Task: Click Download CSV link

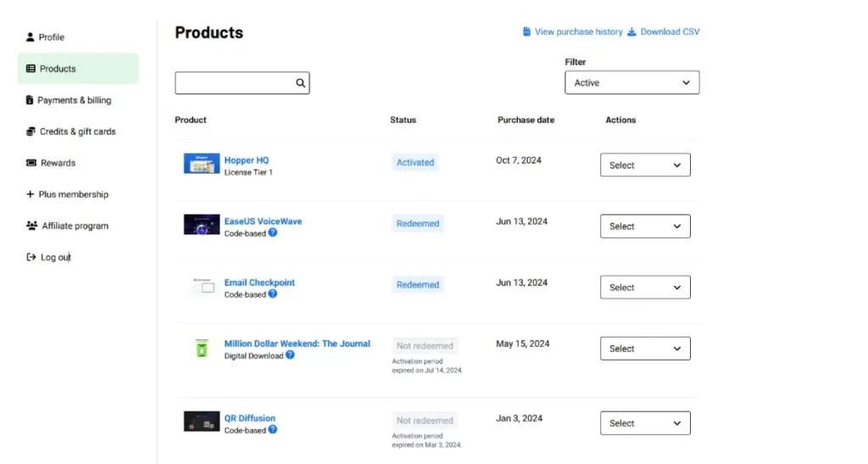Action: [670, 31]
